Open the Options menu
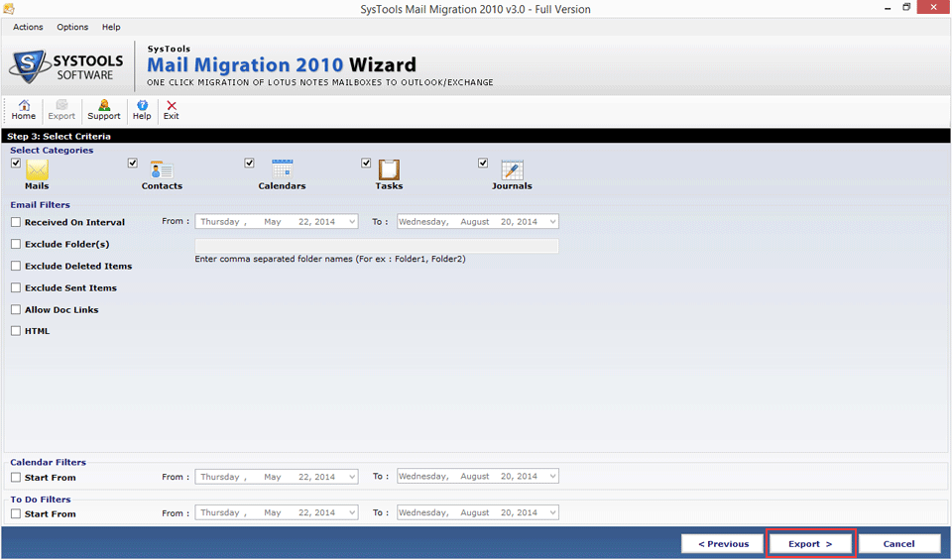Screen dimensions: 952x560 [72, 27]
